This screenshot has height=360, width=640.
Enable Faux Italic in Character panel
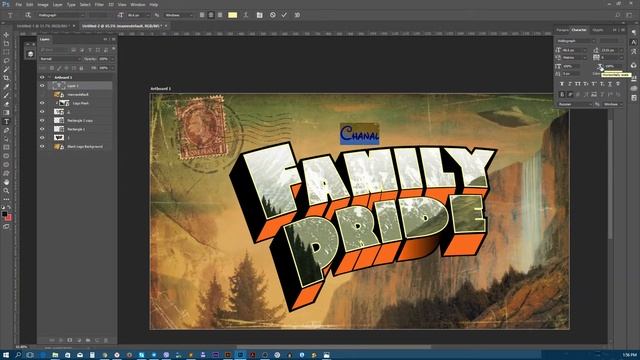pos(570,84)
